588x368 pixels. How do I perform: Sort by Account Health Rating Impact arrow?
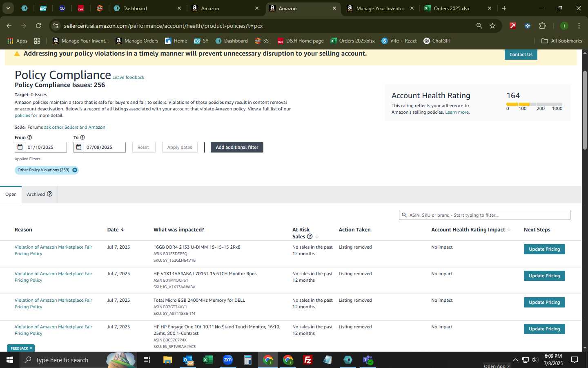pos(509,230)
